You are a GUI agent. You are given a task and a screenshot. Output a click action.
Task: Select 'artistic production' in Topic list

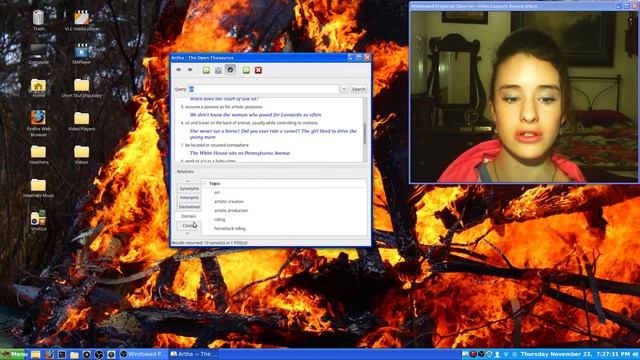point(231,211)
